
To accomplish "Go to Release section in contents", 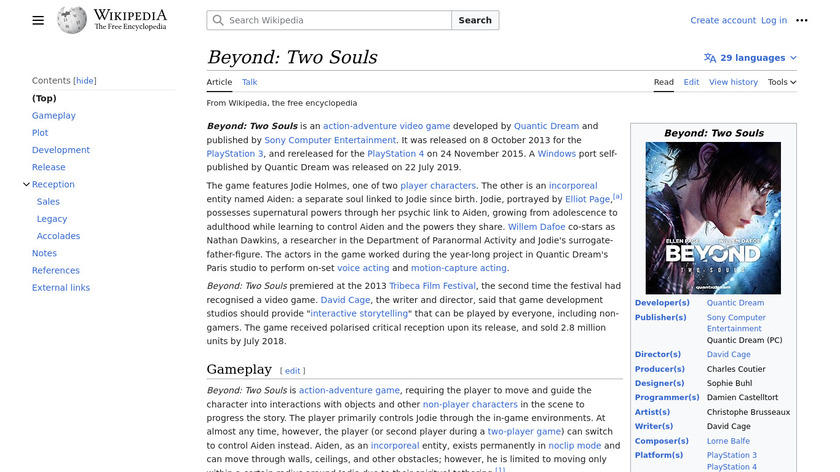I will [48, 167].
